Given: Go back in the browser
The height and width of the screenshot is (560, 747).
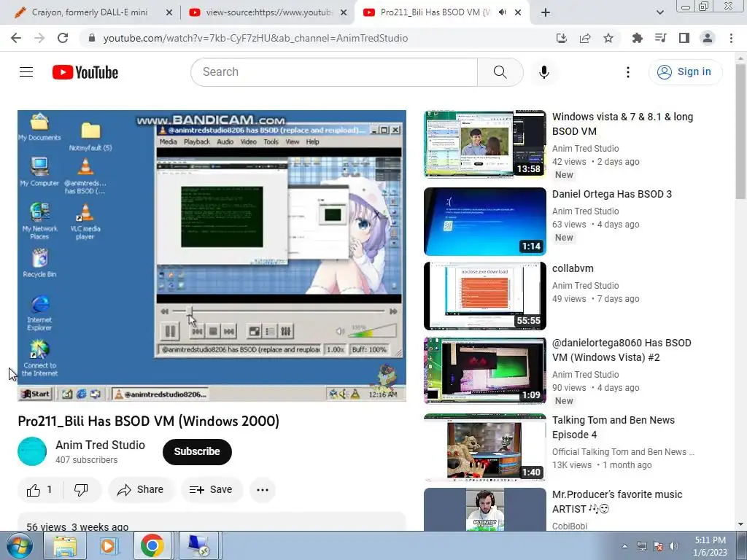Looking at the screenshot, I should point(16,38).
